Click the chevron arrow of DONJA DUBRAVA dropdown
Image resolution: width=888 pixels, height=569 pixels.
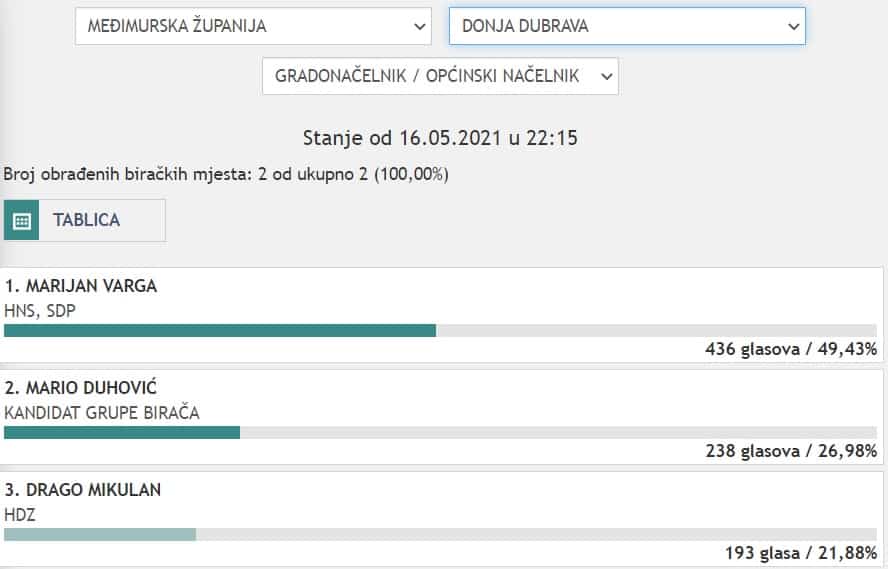point(793,27)
